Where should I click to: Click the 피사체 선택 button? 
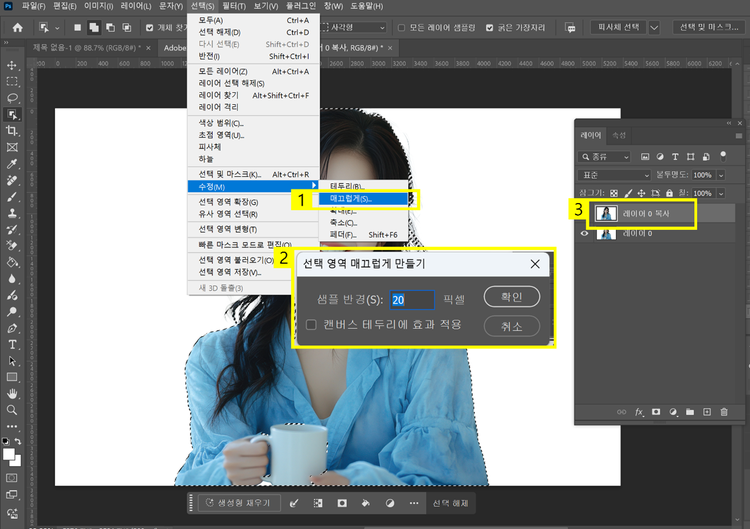click(618, 28)
